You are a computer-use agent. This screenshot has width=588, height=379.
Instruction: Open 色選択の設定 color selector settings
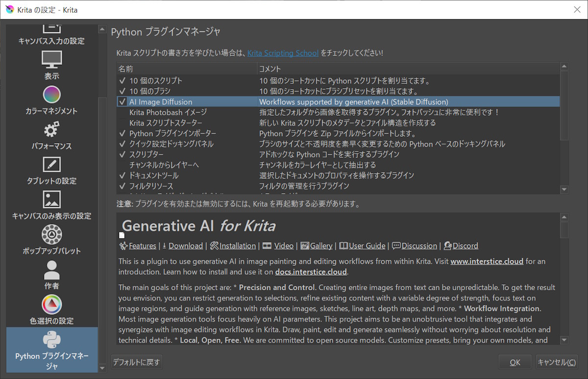coord(51,310)
